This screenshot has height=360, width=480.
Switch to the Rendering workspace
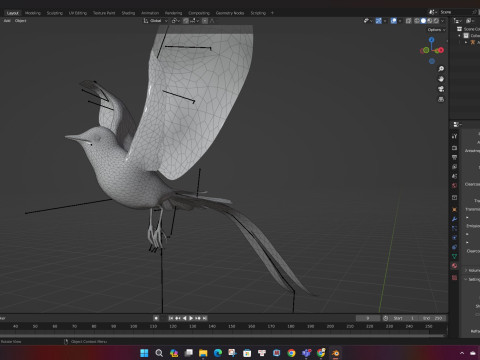tap(173, 13)
